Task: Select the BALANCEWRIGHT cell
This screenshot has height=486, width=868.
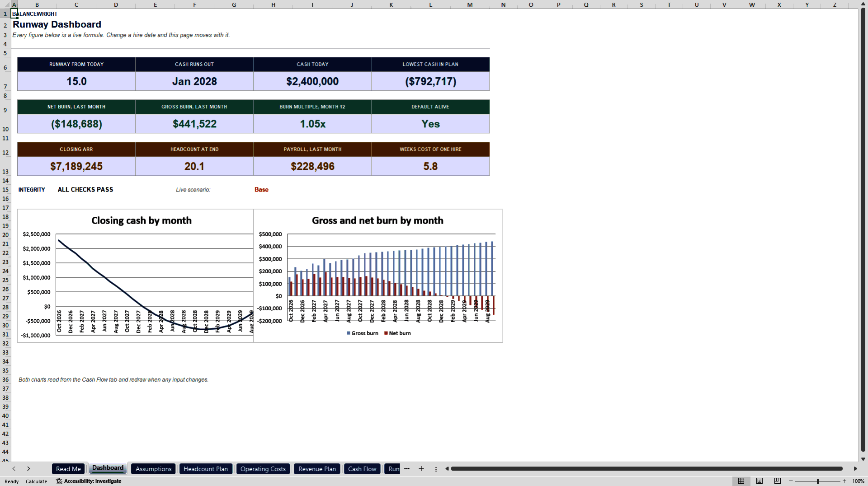Action: coord(35,14)
